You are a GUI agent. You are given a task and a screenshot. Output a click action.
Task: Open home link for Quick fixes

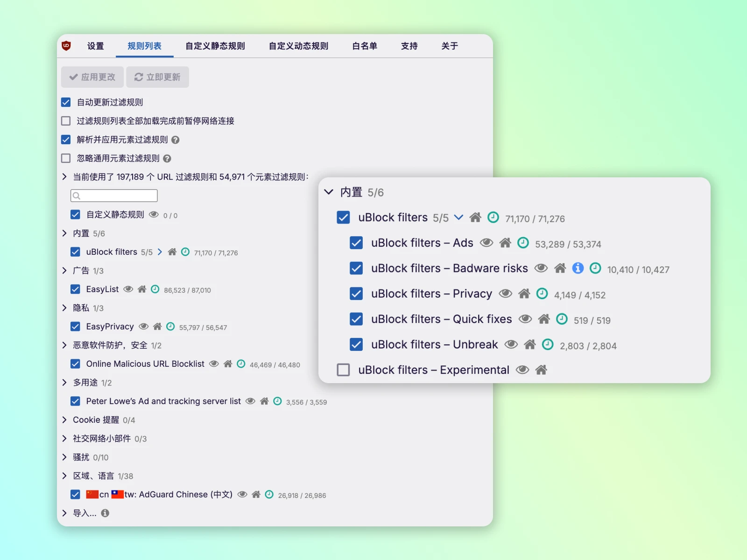coord(544,319)
